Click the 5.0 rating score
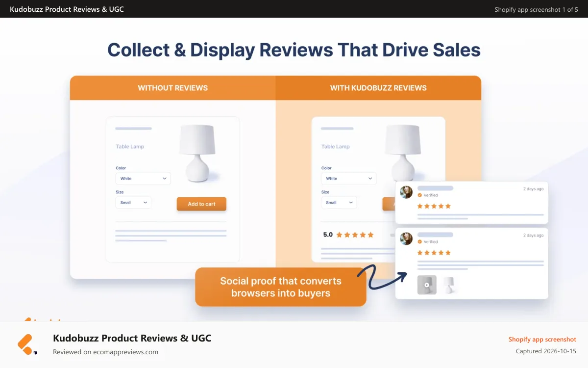 click(x=328, y=235)
